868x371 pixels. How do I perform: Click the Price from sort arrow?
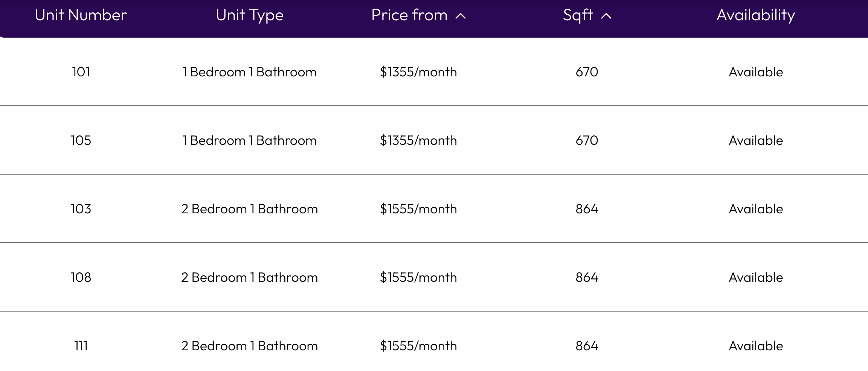(x=461, y=16)
